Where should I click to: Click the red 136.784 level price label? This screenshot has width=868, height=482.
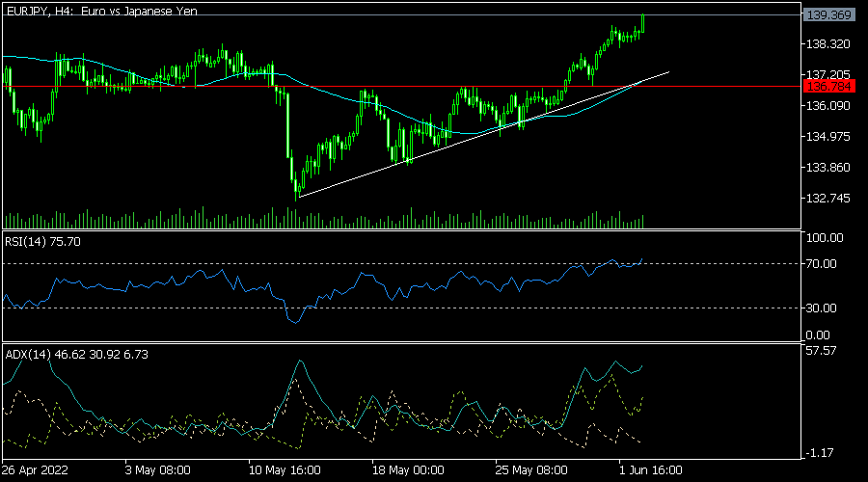828,87
